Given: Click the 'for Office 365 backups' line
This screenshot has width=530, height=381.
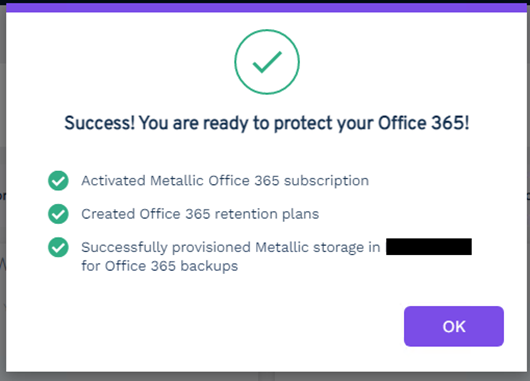Looking at the screenshot, I should coord(160,266).
